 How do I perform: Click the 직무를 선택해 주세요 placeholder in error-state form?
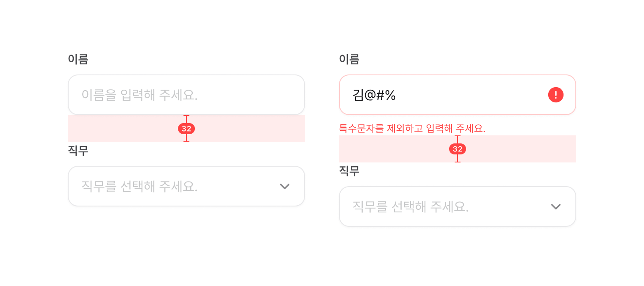[x=411, y=206]
